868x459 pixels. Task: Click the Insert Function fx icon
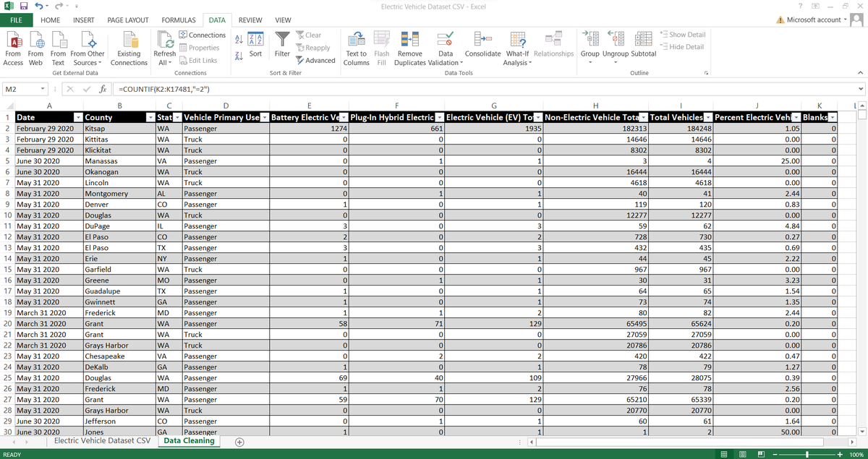pos(103,89)
